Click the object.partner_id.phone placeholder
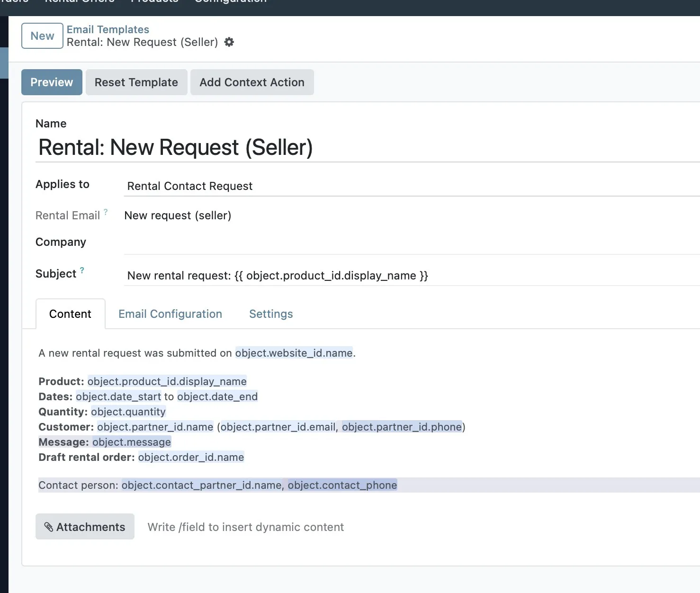 [402, 427]
